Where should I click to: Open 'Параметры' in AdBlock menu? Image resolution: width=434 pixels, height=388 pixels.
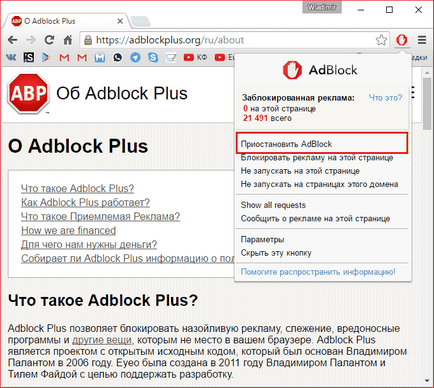coord(263,239)
